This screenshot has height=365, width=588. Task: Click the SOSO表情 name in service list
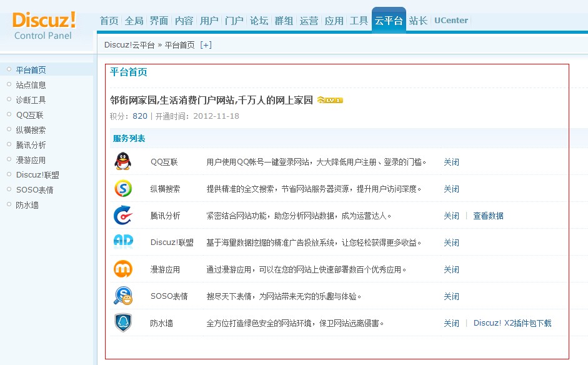point(169,296)
